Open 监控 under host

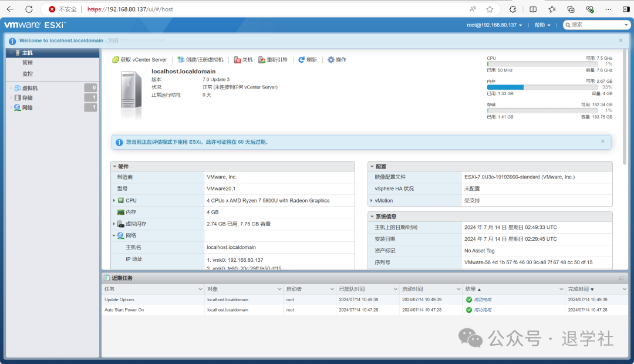28,73
